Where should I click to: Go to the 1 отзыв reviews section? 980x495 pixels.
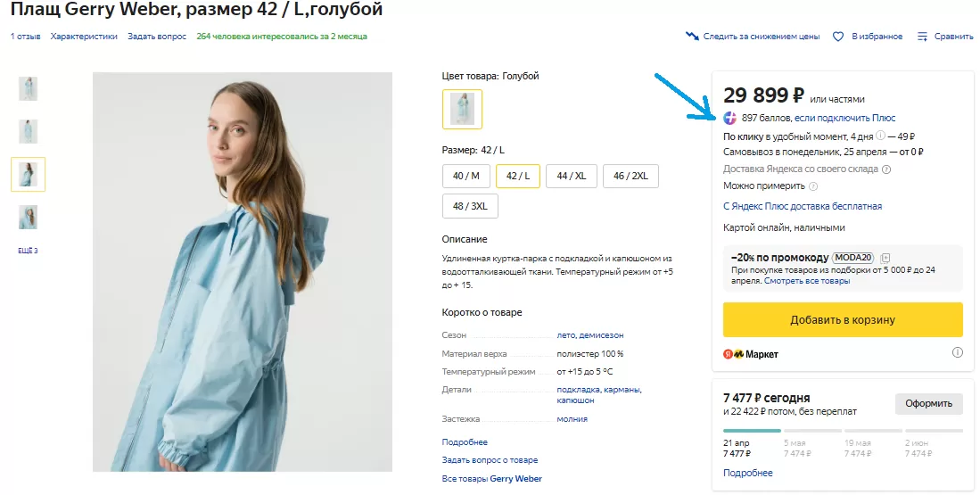25,37
